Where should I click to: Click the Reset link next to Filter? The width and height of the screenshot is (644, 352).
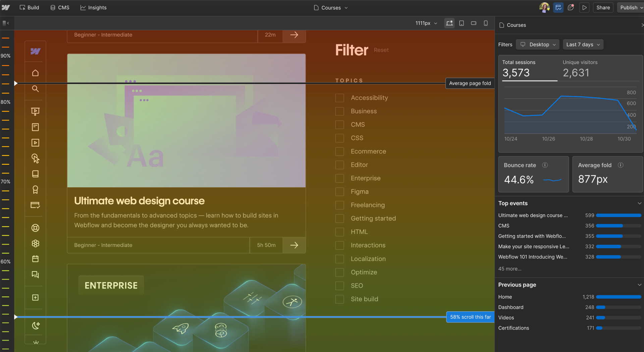(381, 50)
